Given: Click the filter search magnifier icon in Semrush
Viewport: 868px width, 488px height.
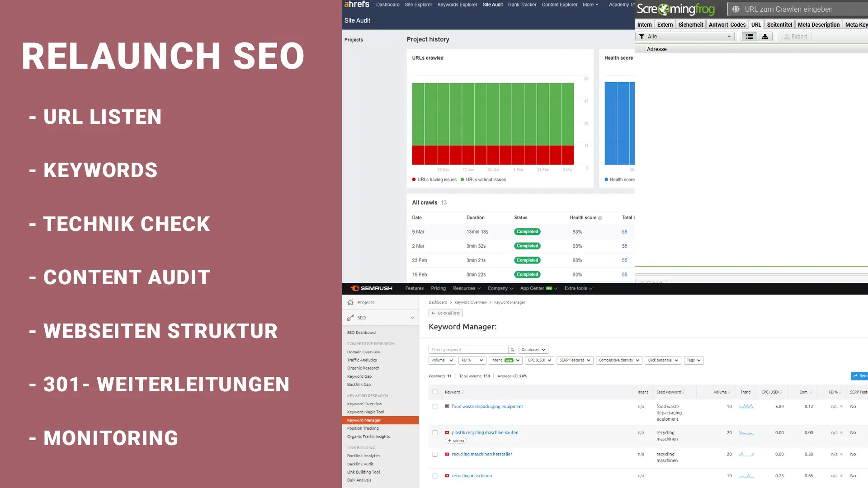Looking at the screenshot, I should [512, 350].
